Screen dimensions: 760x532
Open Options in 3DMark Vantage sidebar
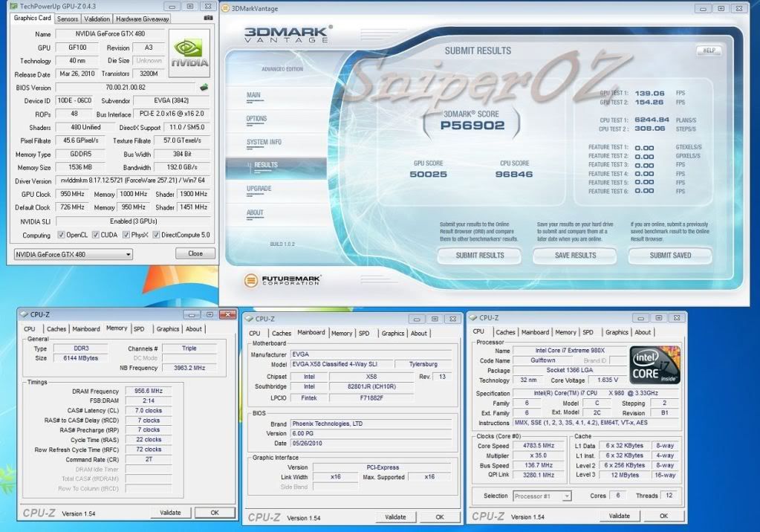257,119
